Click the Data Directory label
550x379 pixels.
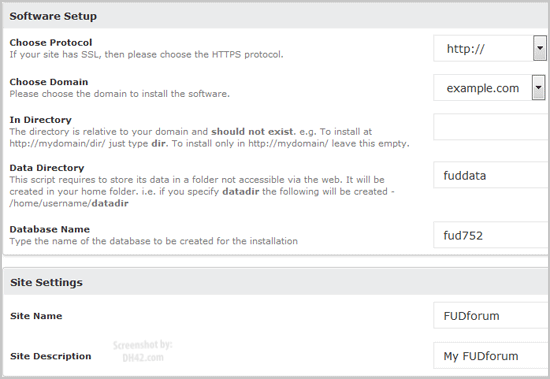click(47, 168)
